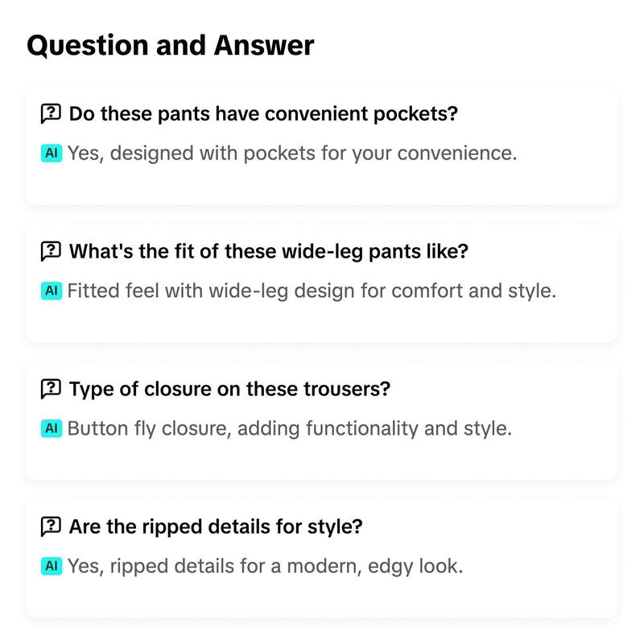This screenshot has height=644, width=644.
Task: Click AI badge on ripped details answer
Action: pyautogui.click(x=52, y=566)
